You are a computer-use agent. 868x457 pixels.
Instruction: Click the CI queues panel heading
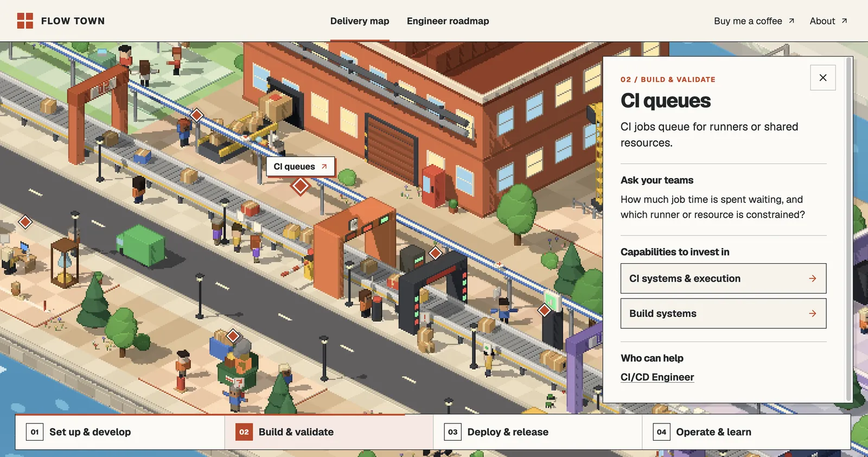coord(666,101)
